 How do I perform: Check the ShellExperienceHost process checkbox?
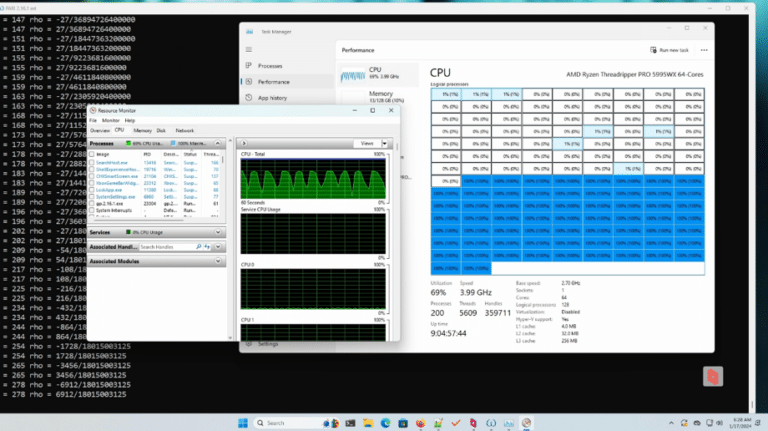(92, 169)
